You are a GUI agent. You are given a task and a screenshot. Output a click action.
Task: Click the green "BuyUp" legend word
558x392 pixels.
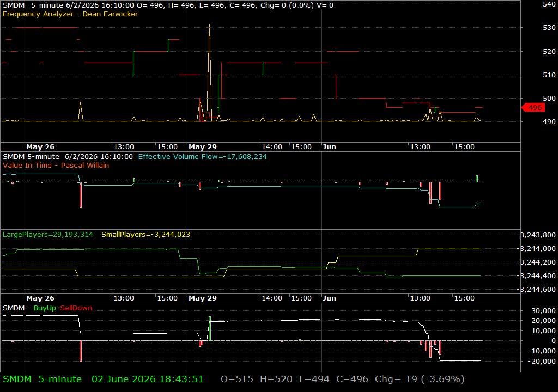(x=45, y=308)
